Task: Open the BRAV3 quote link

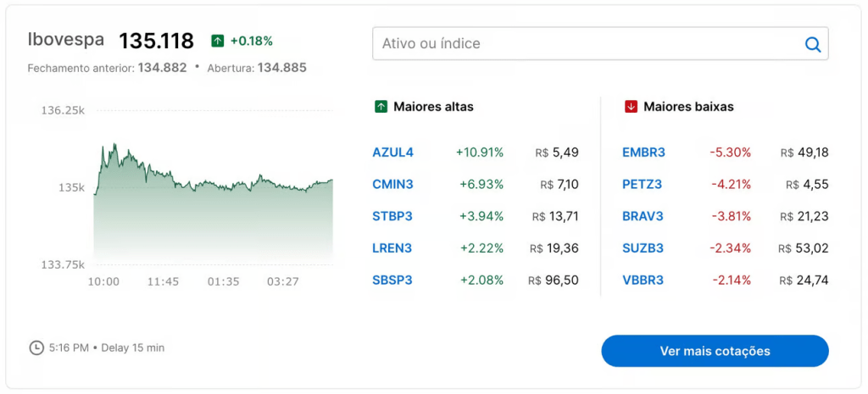Action: tap(643, 216)
